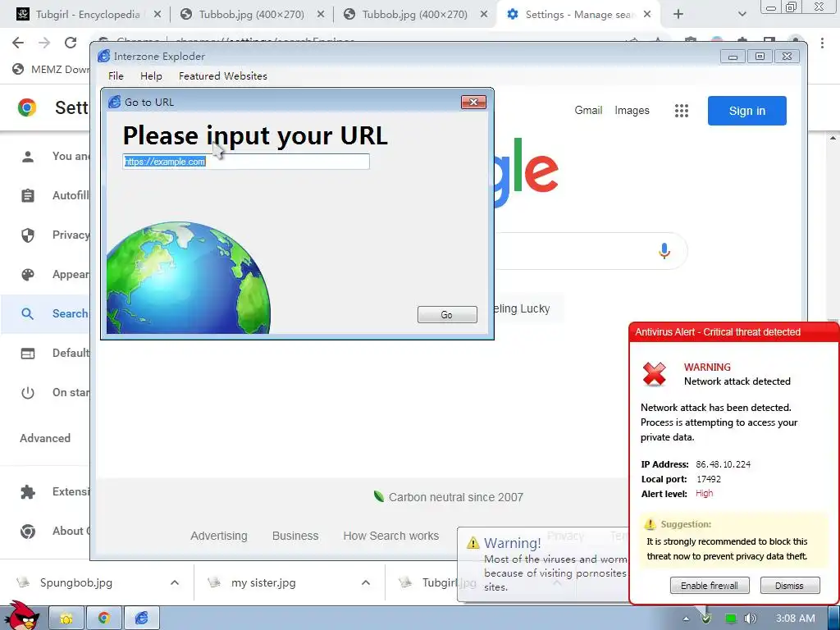This screenshot has width=840, height=630.
Task: Open the On startup power icon
Action: coord(28,393)
